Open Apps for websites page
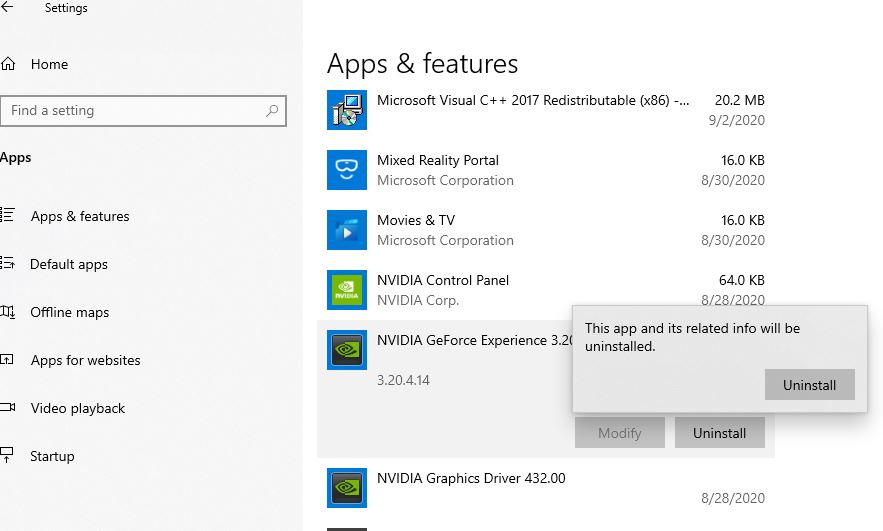The image size is (883, 531). coord(85,360)
